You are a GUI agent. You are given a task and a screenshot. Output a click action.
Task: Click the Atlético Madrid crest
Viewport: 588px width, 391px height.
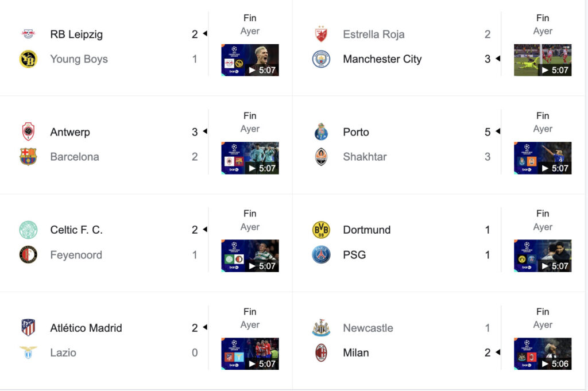[x=28, y=328]
